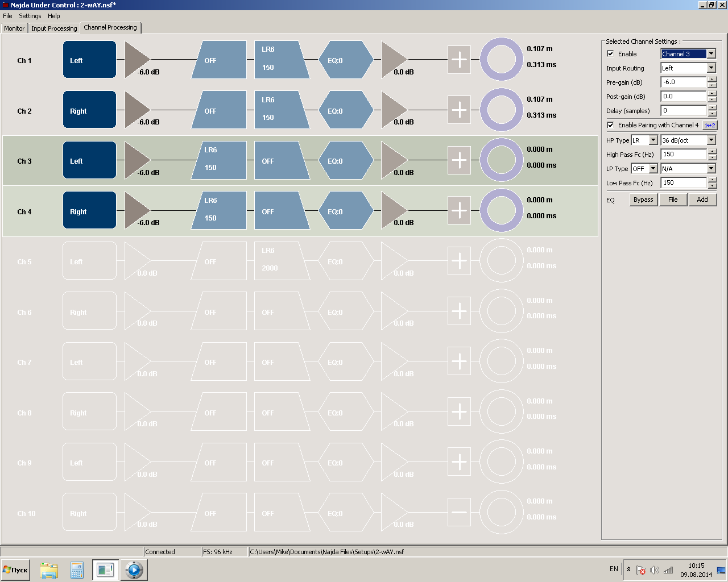Click the Пуск Start button
728x582 pixels.
15,570
